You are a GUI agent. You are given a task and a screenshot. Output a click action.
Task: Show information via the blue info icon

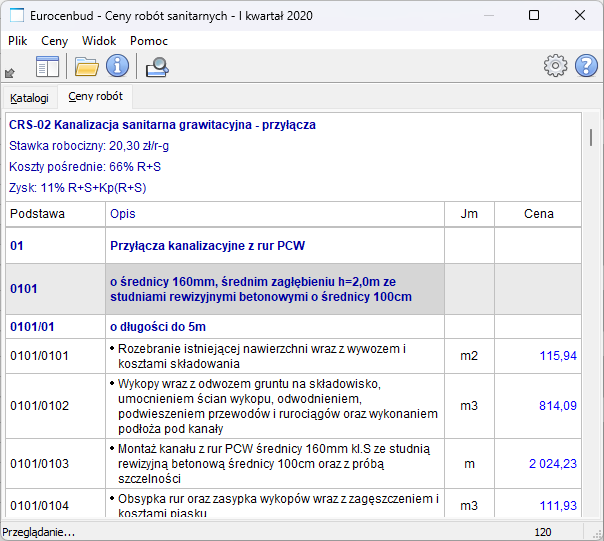(118, 67)
